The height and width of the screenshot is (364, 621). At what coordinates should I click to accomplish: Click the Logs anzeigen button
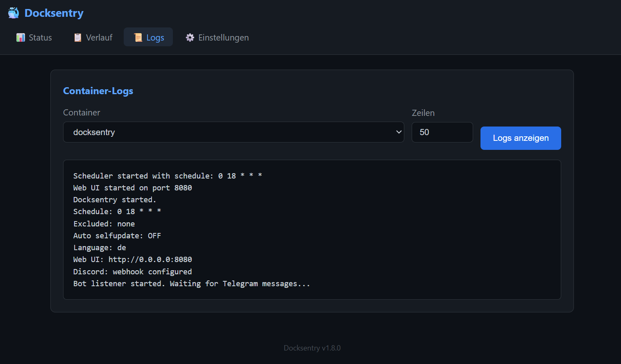click(x=521, y=138)
